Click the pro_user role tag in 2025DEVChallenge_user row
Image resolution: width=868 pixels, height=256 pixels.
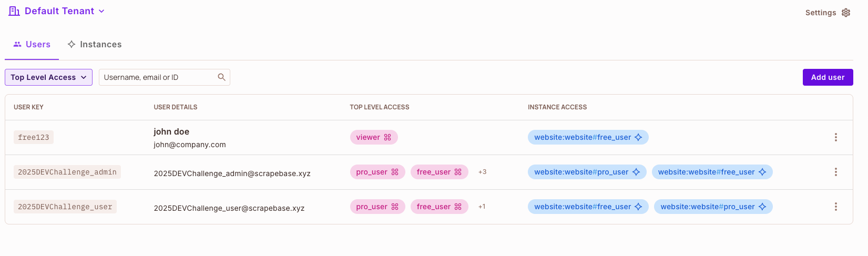(377, 207)
